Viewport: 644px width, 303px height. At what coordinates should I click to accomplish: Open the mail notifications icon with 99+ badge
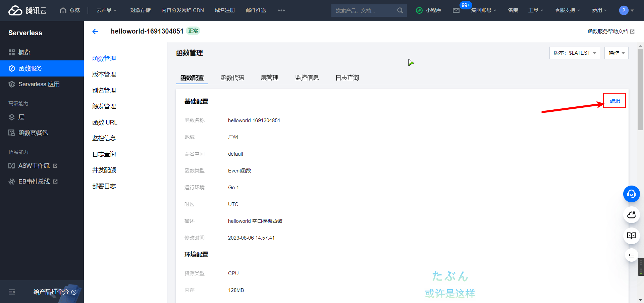(x=456, y=10)
